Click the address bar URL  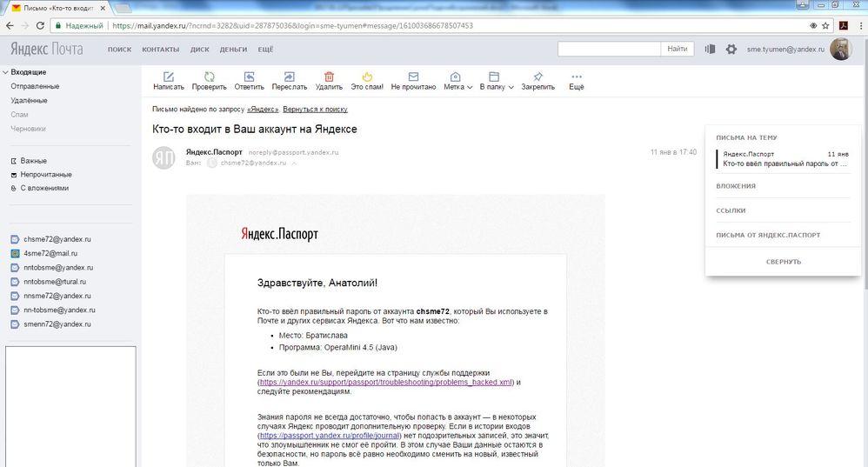(x=293, y=25)
